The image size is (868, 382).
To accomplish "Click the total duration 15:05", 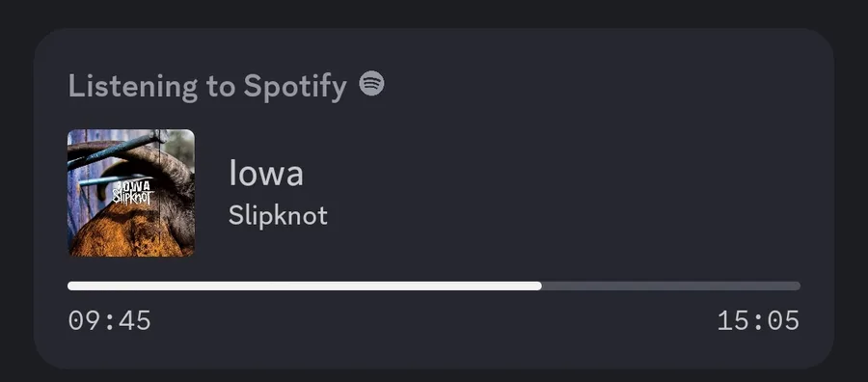I will pyautogui.click(x=758, y=321).
